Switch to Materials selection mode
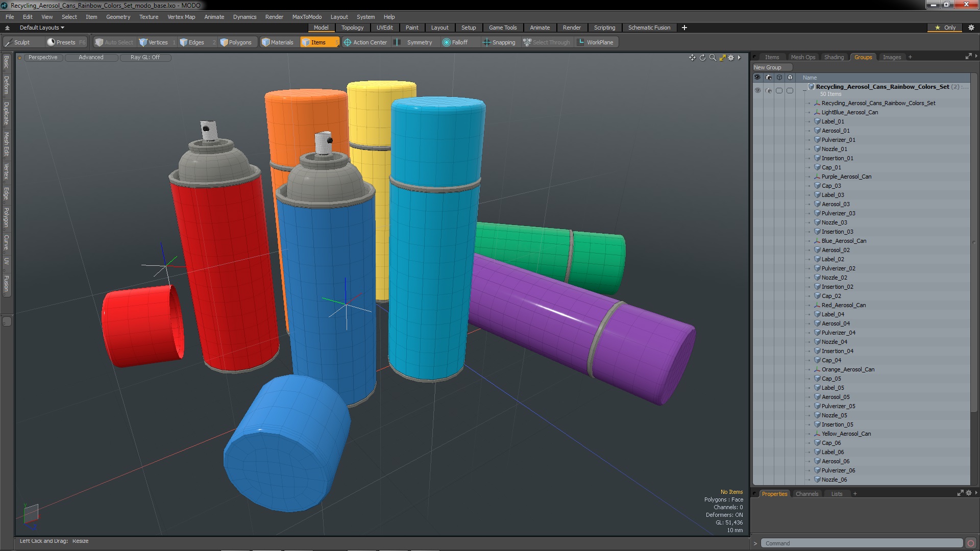Screen dimensions: 980x551 (x=278, y=42)
